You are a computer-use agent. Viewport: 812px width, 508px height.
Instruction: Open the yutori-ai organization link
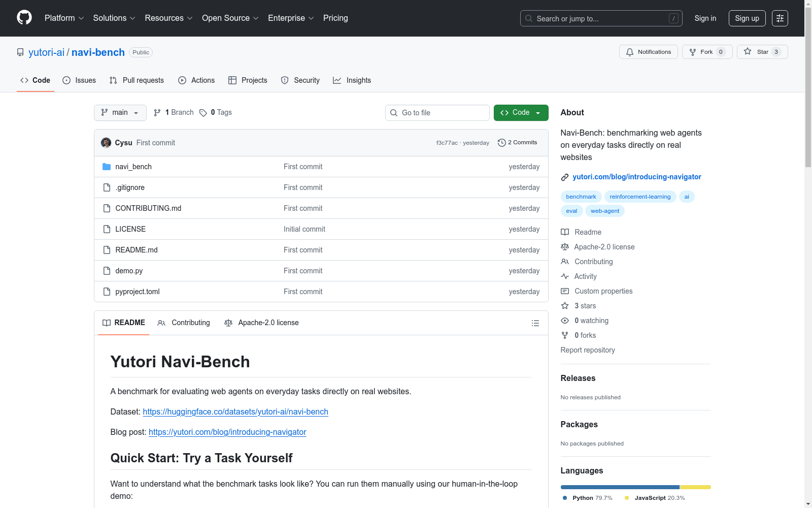[x=47, y=52]
